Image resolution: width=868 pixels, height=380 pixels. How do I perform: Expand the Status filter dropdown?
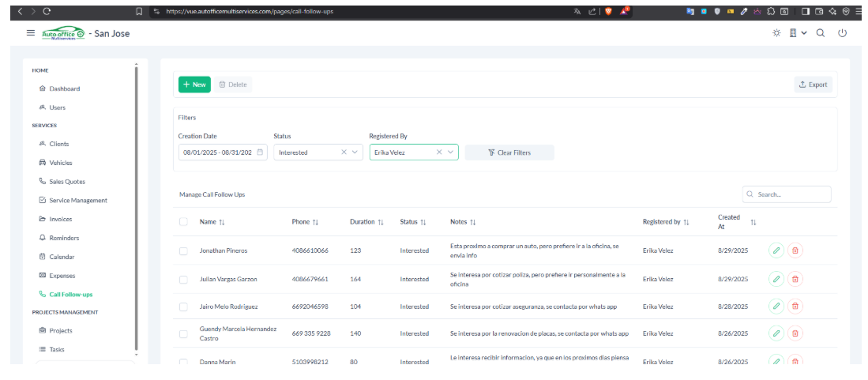(355, 152)
